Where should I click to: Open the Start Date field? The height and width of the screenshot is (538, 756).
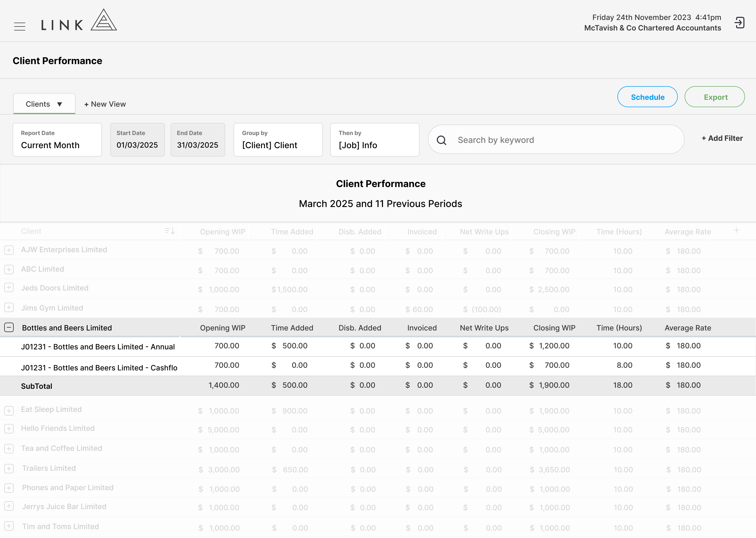click(x=137, y=139)
